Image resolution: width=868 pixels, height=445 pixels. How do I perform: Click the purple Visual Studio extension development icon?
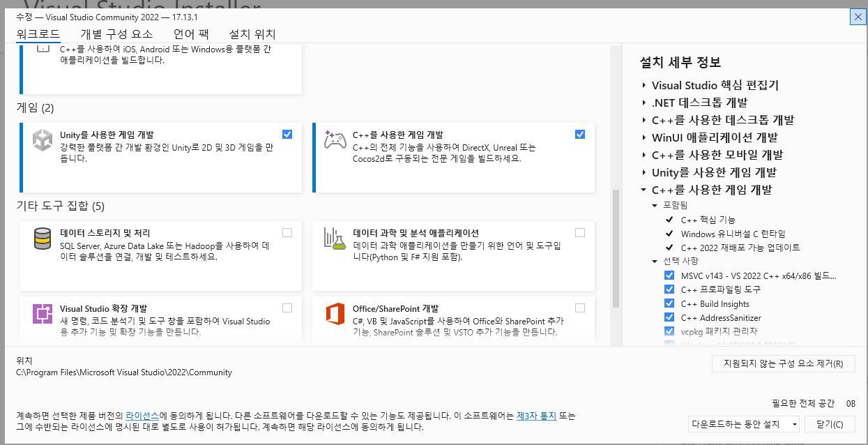[x=43, y=314]
